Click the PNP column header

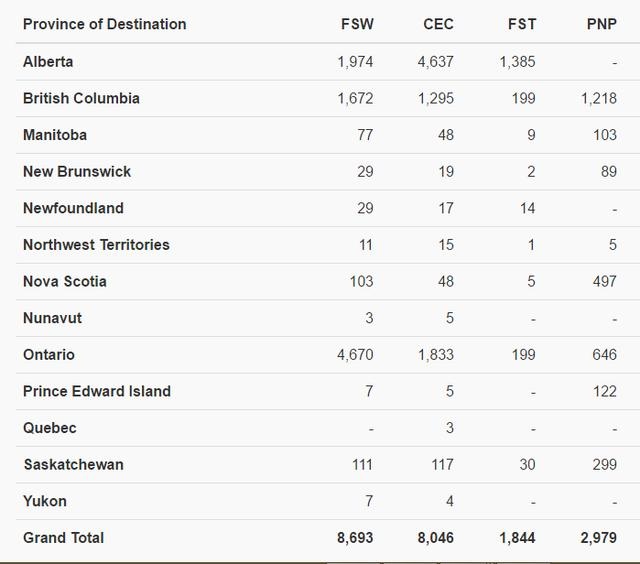tap(601, 24)
